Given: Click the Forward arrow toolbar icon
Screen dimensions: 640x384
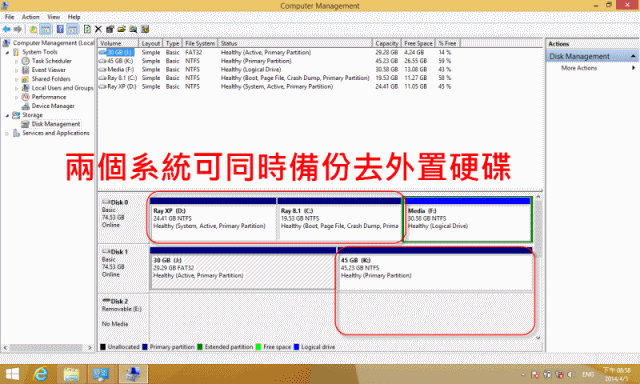Looking at the screenshot, I should (x=18, y=29).
